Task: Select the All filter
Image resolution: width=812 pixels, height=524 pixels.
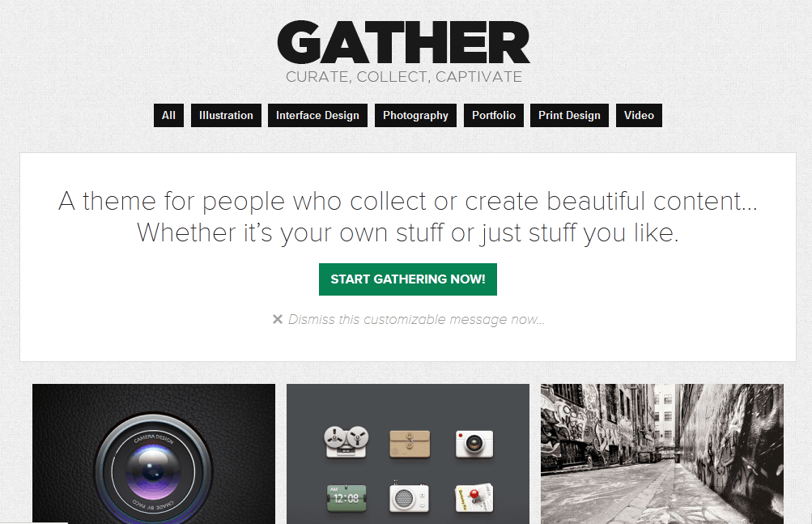Action: coord(169,115)
